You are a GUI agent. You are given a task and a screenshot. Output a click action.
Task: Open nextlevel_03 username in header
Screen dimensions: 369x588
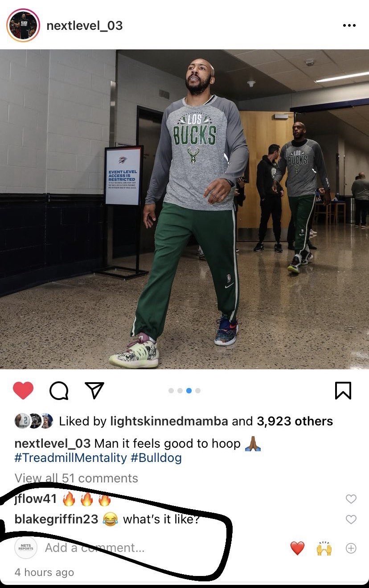(84, 25)
